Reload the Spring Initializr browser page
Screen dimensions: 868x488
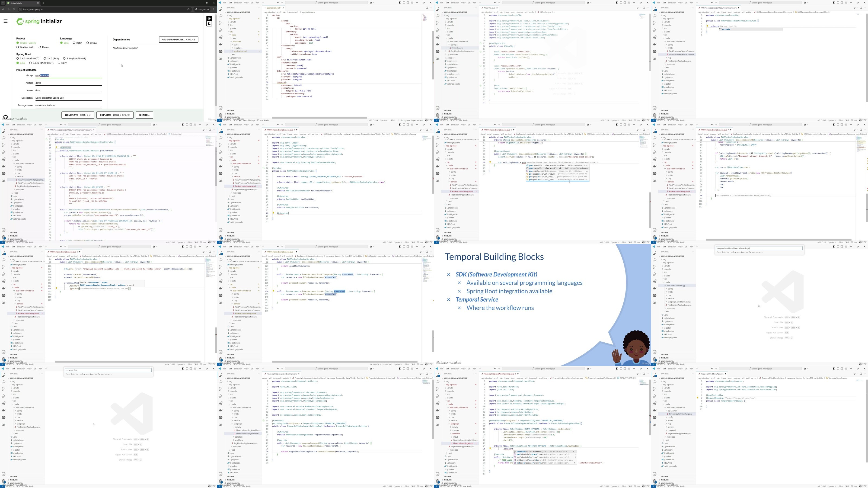[x=14, y=9]
